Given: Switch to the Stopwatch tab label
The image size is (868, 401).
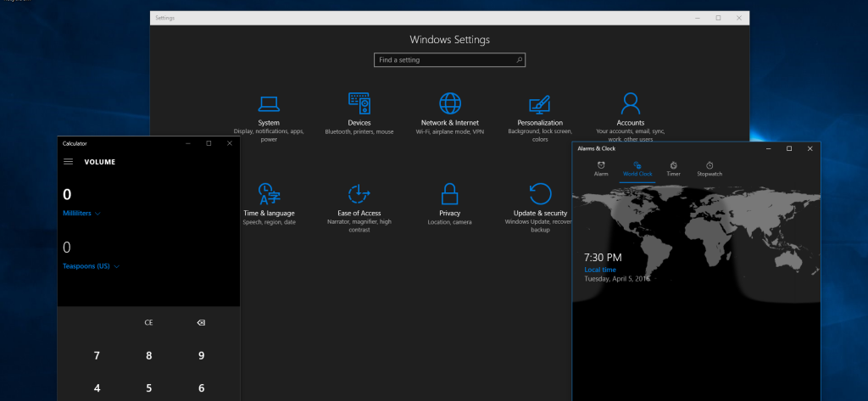Looking at the screenshot, I should (709, 174).
